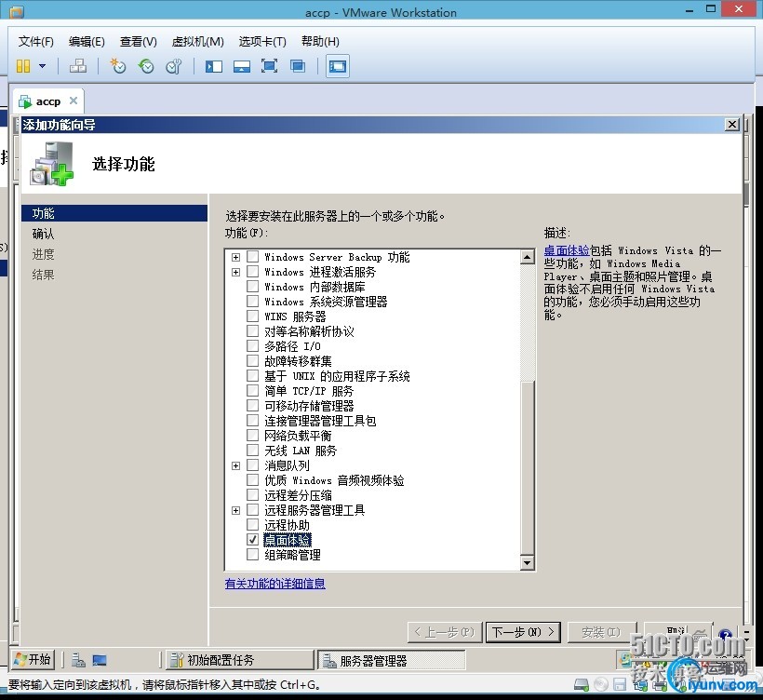The image size is (763, 700).
Task: Enable the 对等名称解析协议 checkbox
Action: (252, 331)
